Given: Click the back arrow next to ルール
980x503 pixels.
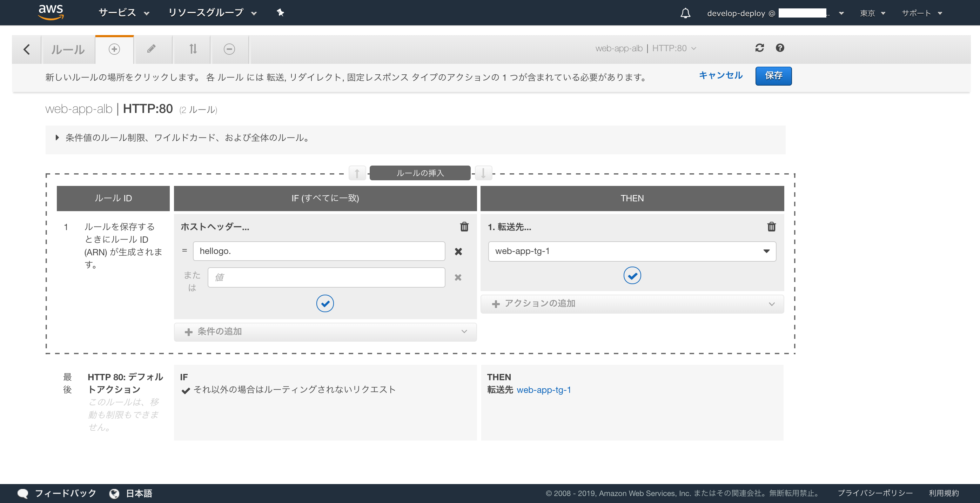Looking at the screenshot, I should [x=27, y=49].
